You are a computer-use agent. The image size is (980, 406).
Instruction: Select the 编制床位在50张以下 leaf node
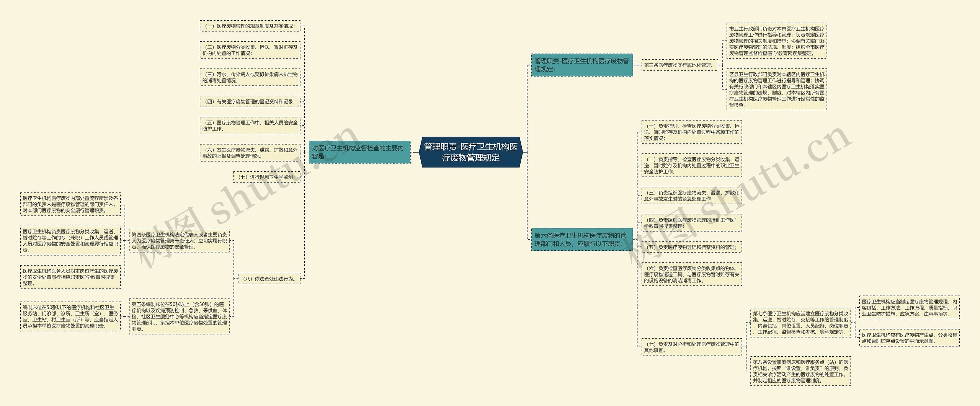(70, 316)
